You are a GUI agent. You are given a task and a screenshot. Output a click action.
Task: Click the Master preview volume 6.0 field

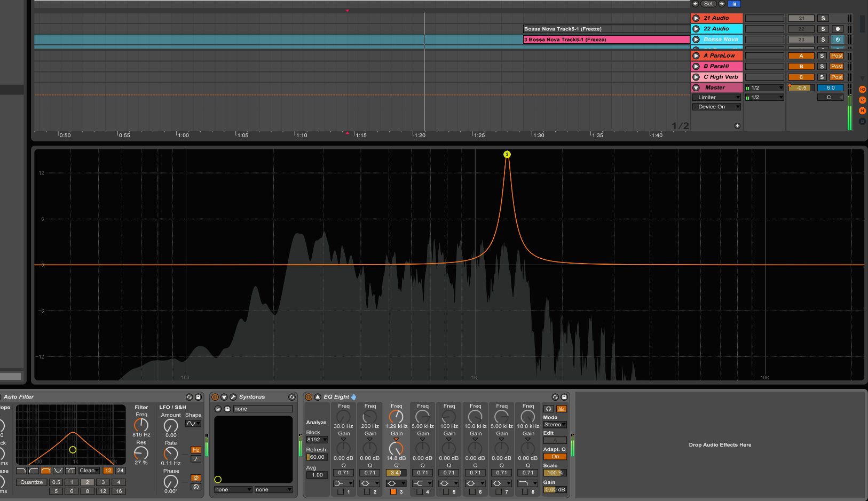pos(831,88)
